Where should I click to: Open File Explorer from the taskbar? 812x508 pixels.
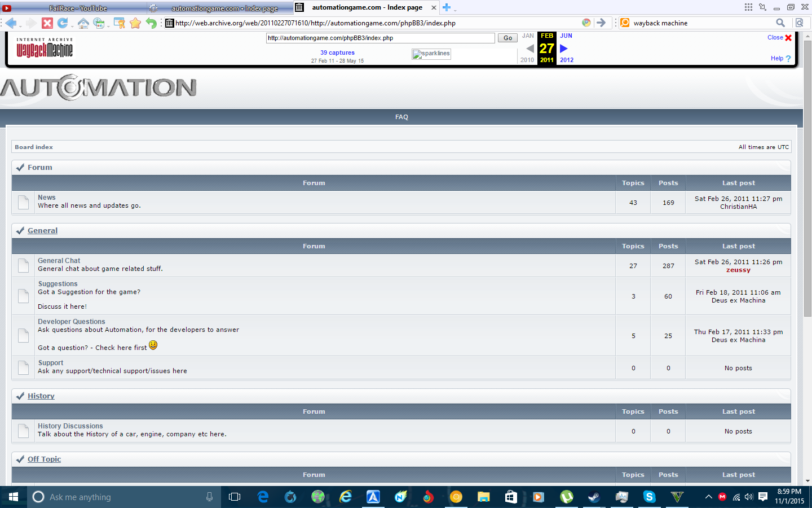(483, 497)
